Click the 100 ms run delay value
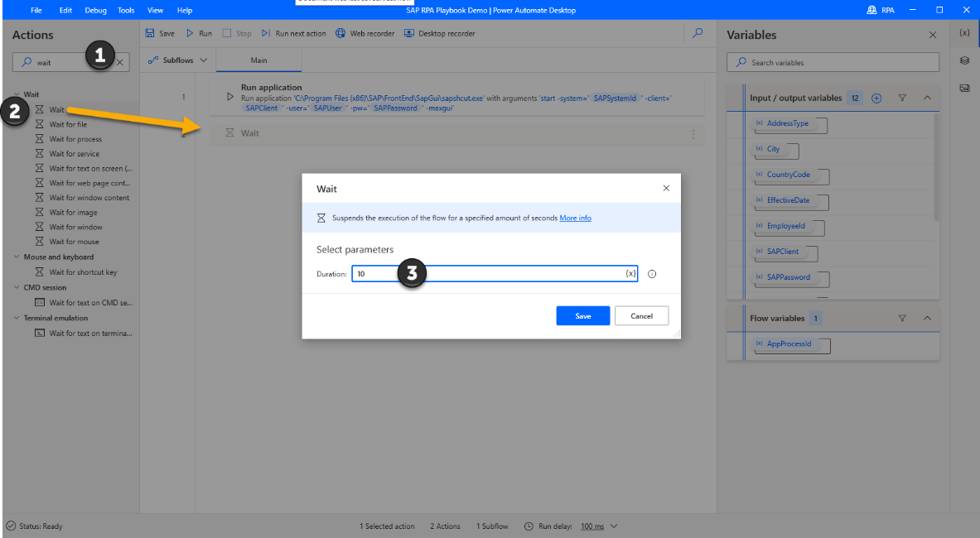Viewport: 980px width, 538px height. (x=591, y=526)
